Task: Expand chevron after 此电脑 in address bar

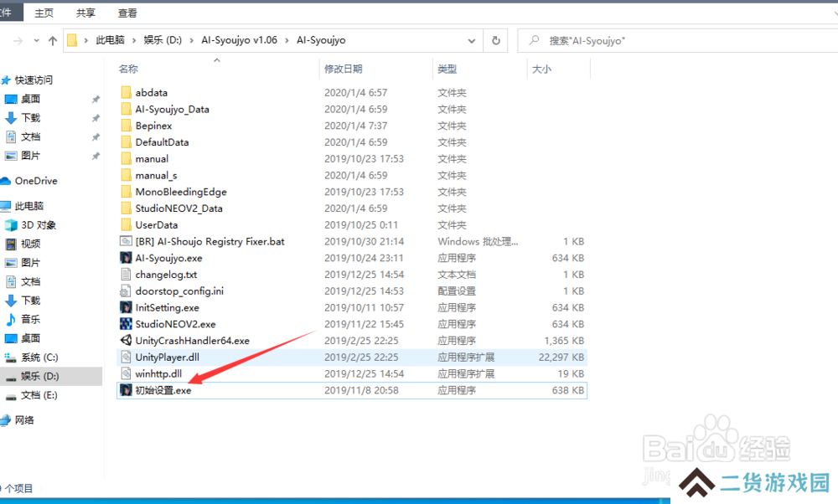Action: 133,40
